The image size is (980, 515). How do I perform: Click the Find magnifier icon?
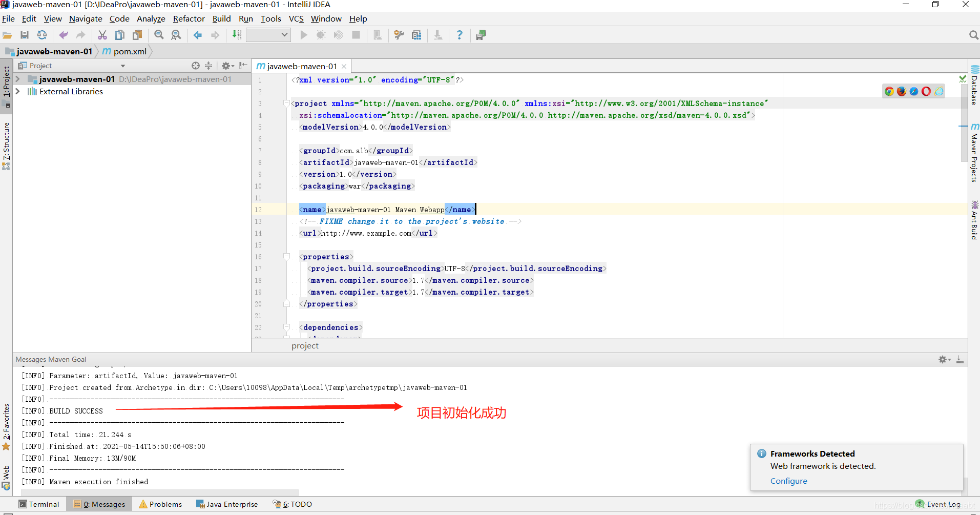click(x=159, y=35)
